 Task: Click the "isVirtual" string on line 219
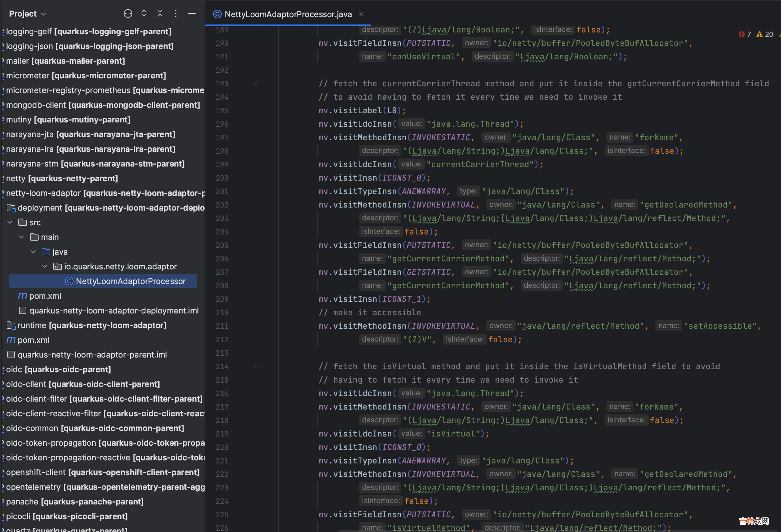[453, 434]
